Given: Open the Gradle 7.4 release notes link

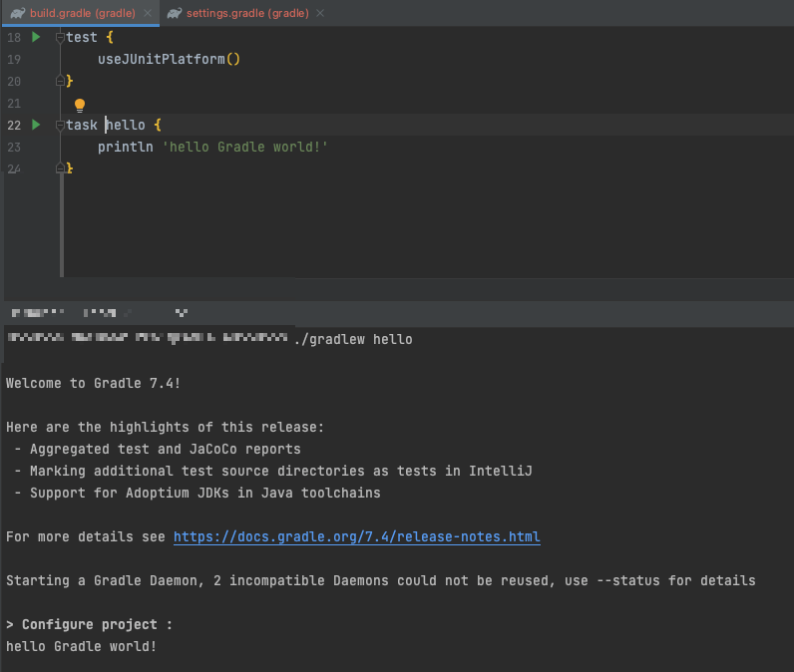Looking at the screenshot, I should (357, 536).
